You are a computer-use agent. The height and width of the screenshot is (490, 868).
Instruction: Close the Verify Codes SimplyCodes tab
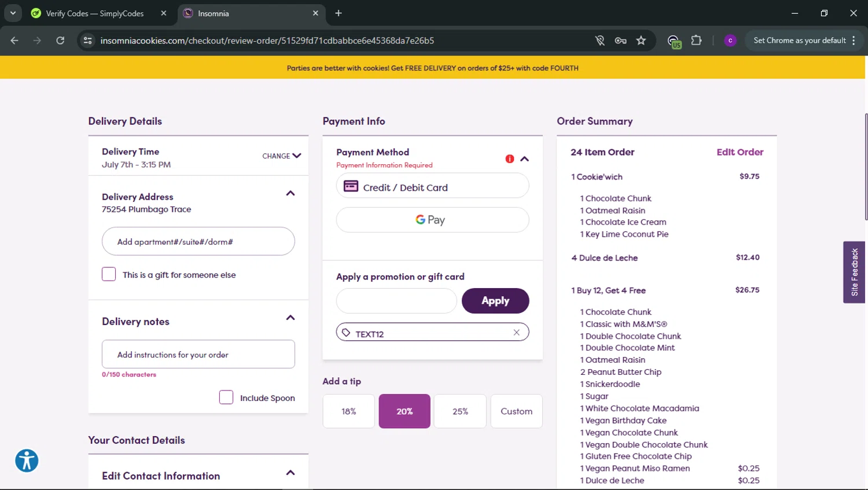[164, 13]
